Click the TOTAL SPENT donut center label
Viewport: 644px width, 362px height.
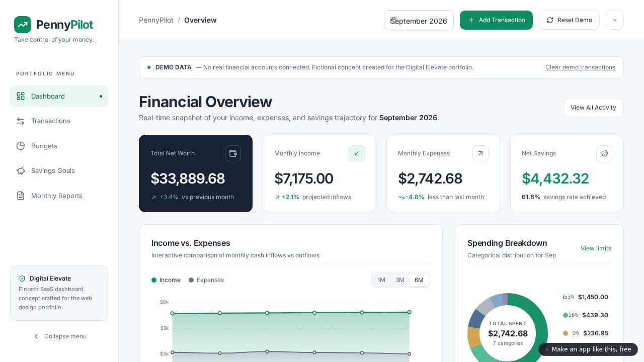(x=508, y=324)
